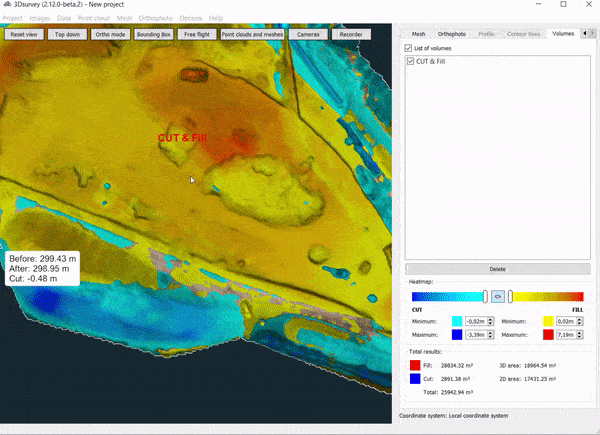Click the cyan cut minimum color swatch

[456, 320]
